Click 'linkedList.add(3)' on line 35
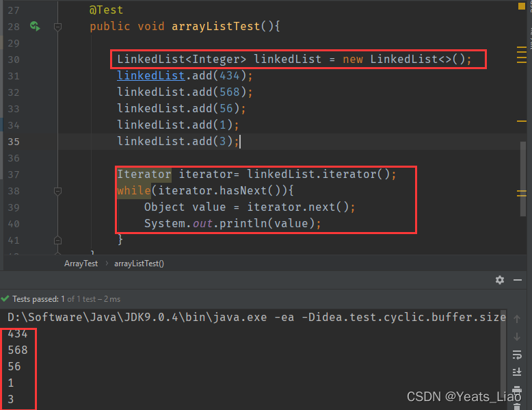The height and width of the screenshot is (410, 532). [175, 141]
